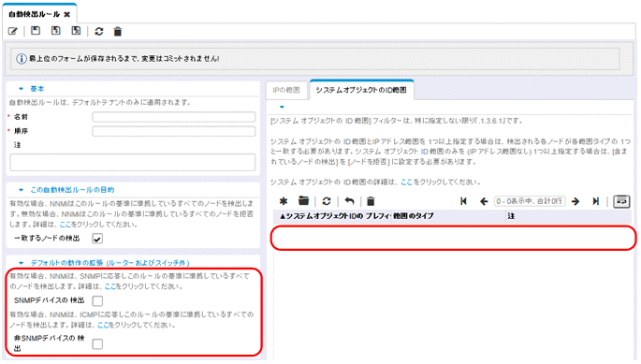This screenshot has width=641, height=364.
Task: Open ここ link for システムオブジェクトID範囲 details
Action: [406, 182]
